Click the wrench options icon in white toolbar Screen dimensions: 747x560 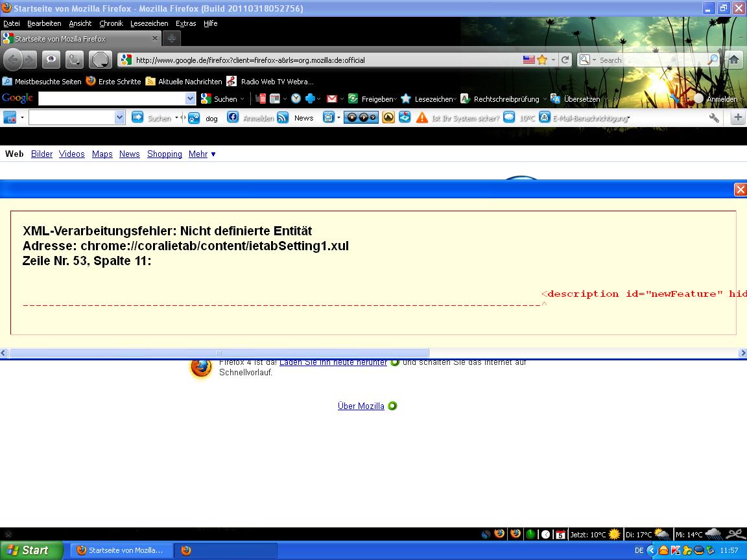point(714,118)
